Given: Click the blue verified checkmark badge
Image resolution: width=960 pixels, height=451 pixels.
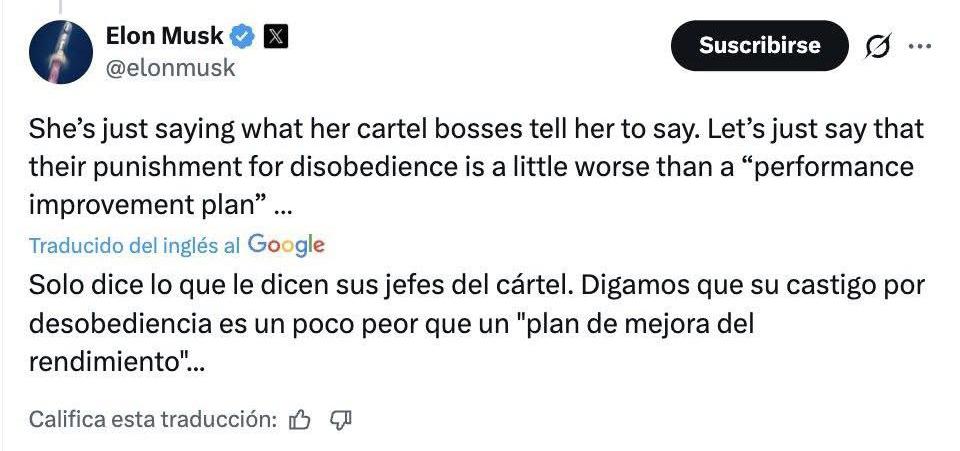Looking at the screenshot, I should [x=243, y=38].
